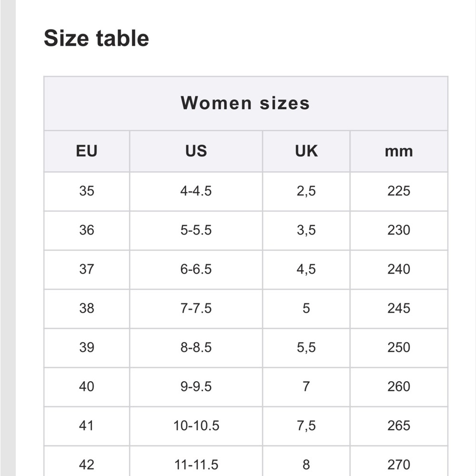The image size is (476, 476).
Task: Click the UK column header
Action: coord(306,151)
